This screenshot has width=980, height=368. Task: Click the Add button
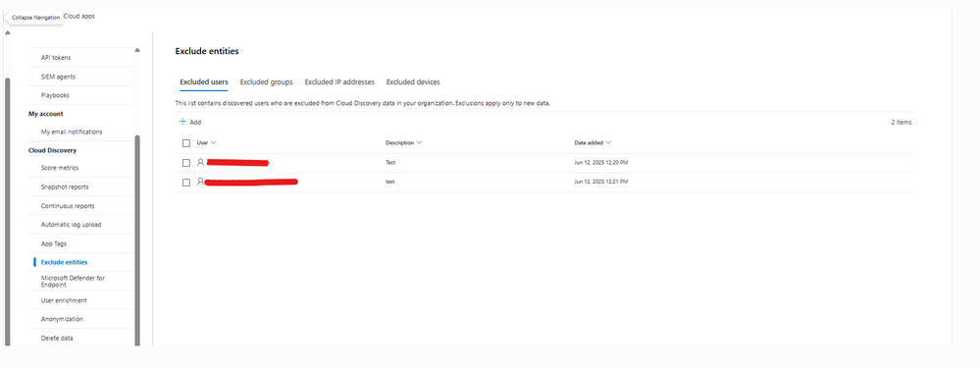point(190,122)
